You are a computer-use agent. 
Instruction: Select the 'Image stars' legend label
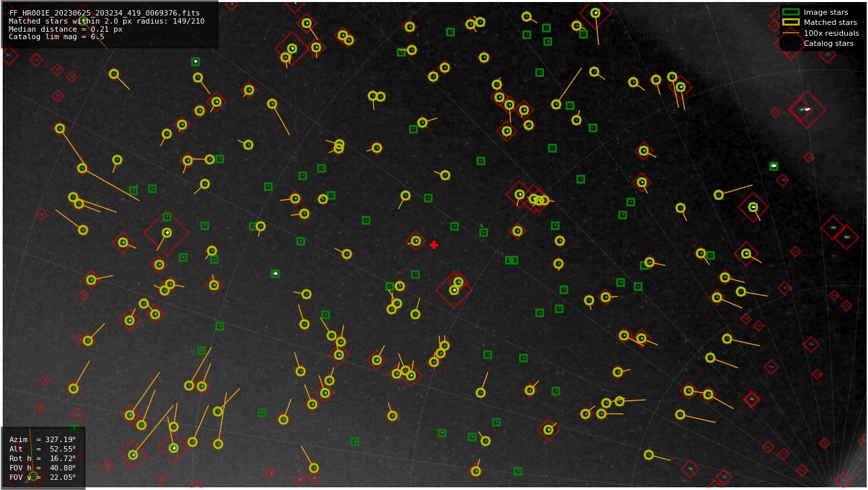(x=825, y=12)
